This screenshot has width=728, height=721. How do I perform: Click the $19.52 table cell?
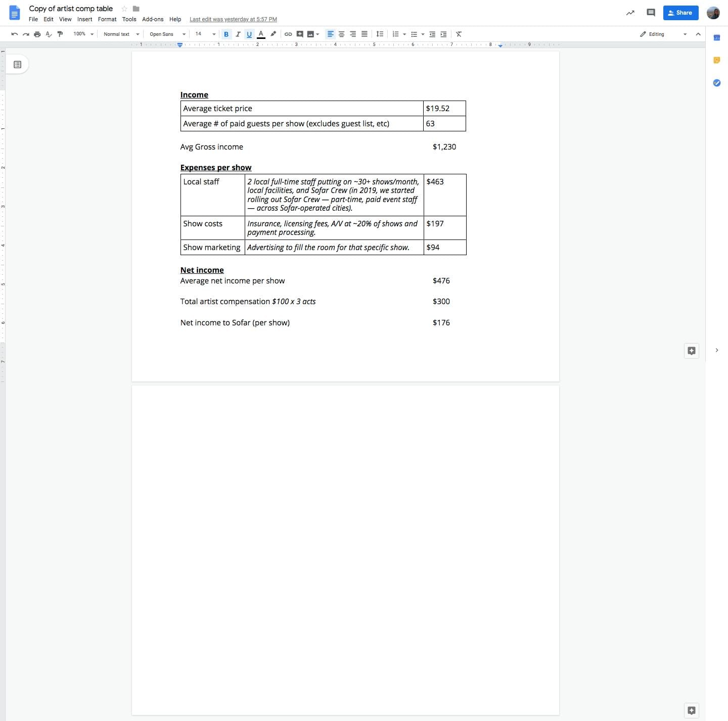[x=444, y=109]
